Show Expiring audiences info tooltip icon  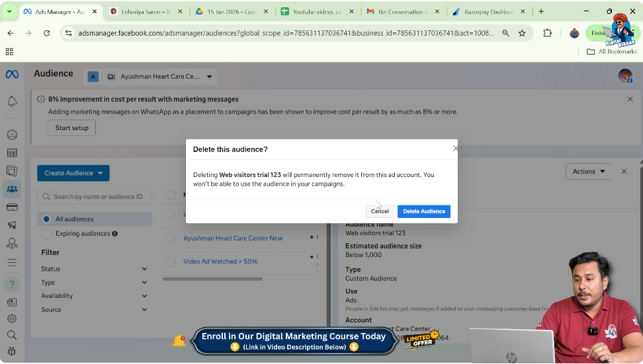pos(115,234)
